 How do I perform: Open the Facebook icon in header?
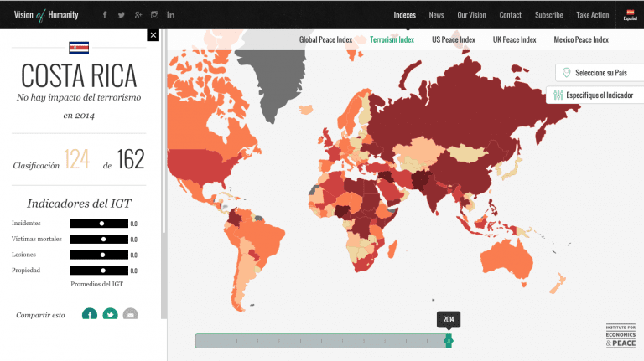(105, 15)
